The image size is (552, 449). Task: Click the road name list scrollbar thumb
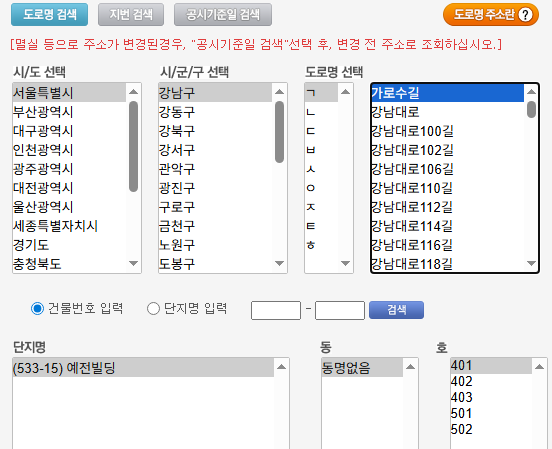point(532,110)
